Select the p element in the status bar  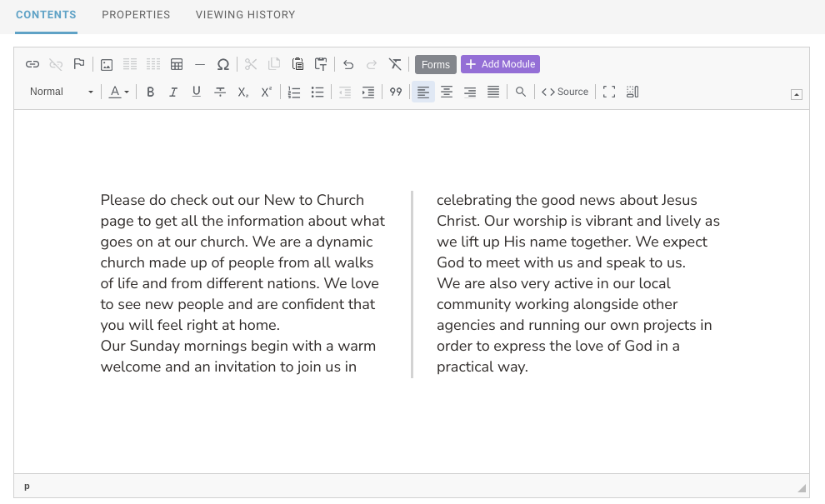point(26,486)
